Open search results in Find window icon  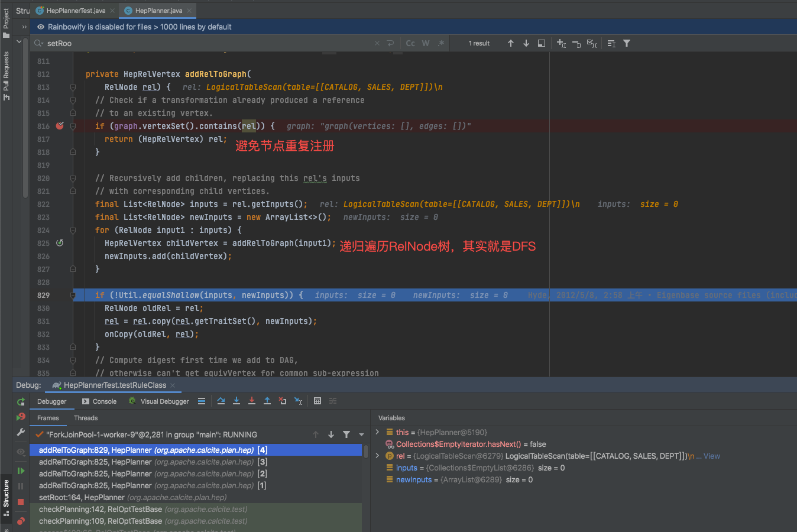click(611, 43)
